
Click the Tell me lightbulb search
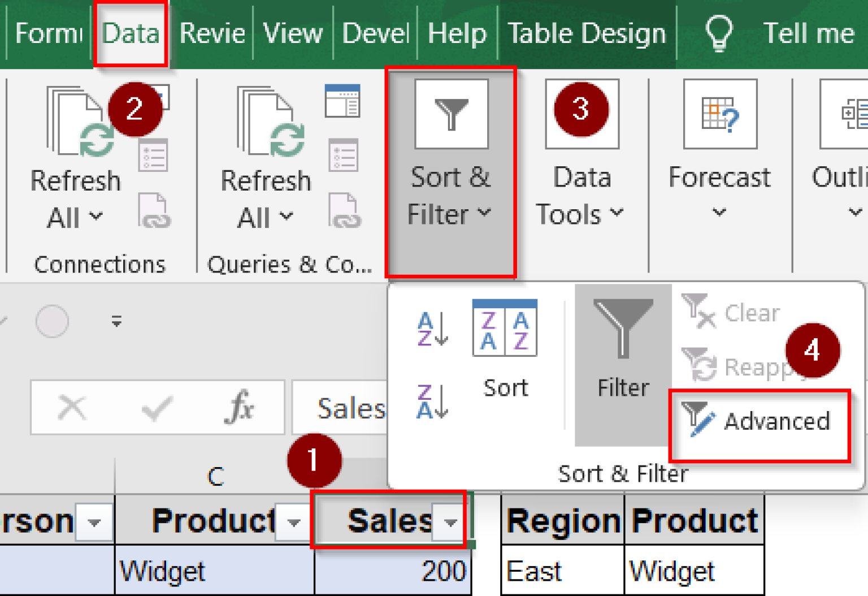718,33
